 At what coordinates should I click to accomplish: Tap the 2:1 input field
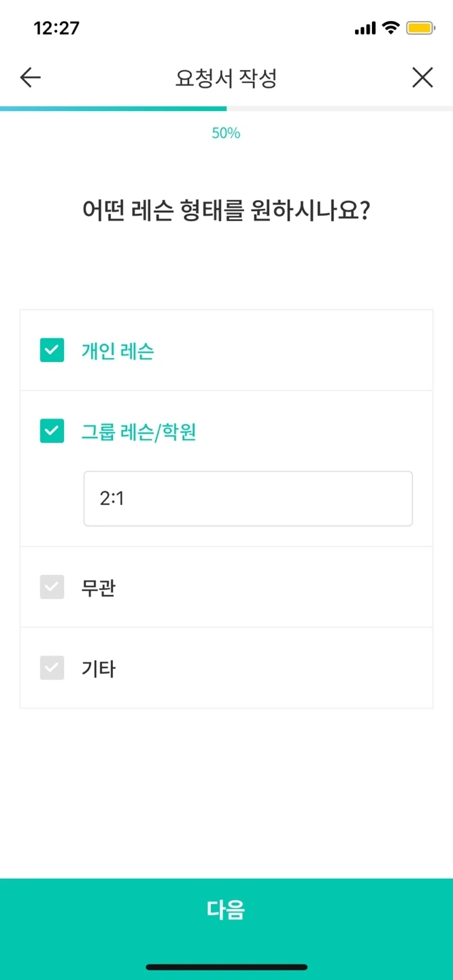(248, 498)
